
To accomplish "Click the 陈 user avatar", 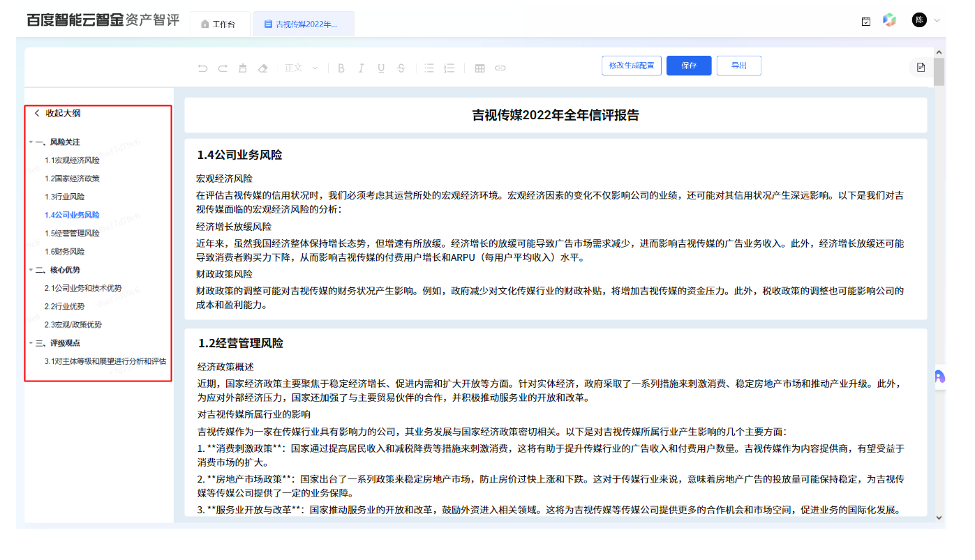I will pyautogui.click(x=920, y=20).
